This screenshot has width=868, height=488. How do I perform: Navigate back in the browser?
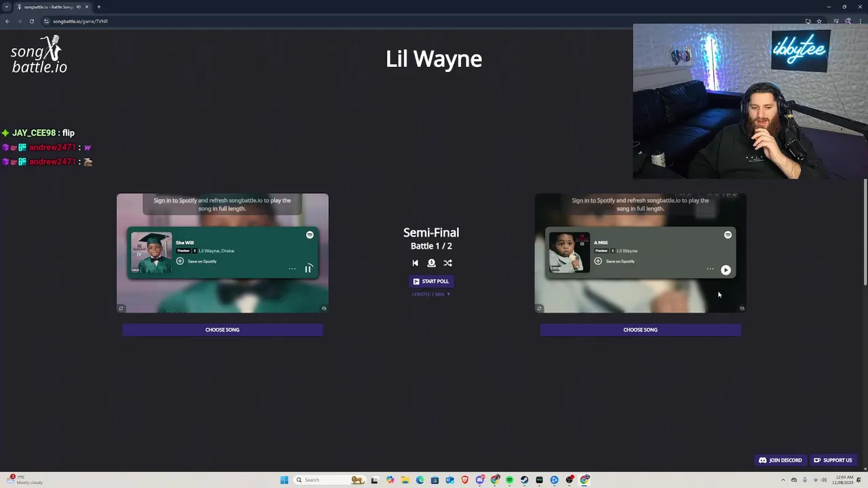point(7,21)
